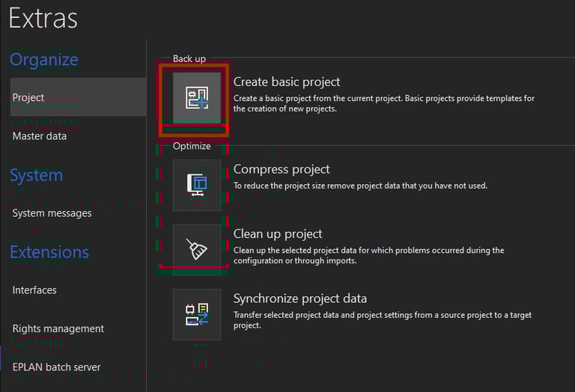The width and height of the screenshot is (575, 392).
Task: Click the Organize category heading
Action: point(43,60)
